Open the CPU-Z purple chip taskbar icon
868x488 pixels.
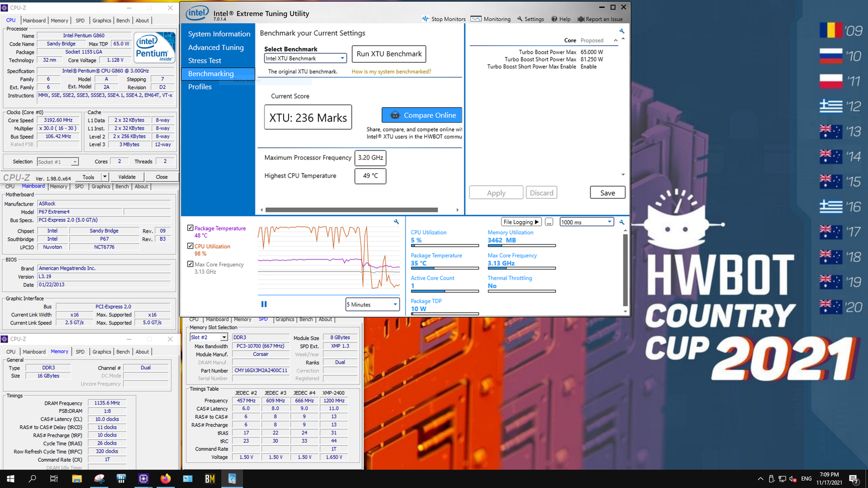(143, 479)
